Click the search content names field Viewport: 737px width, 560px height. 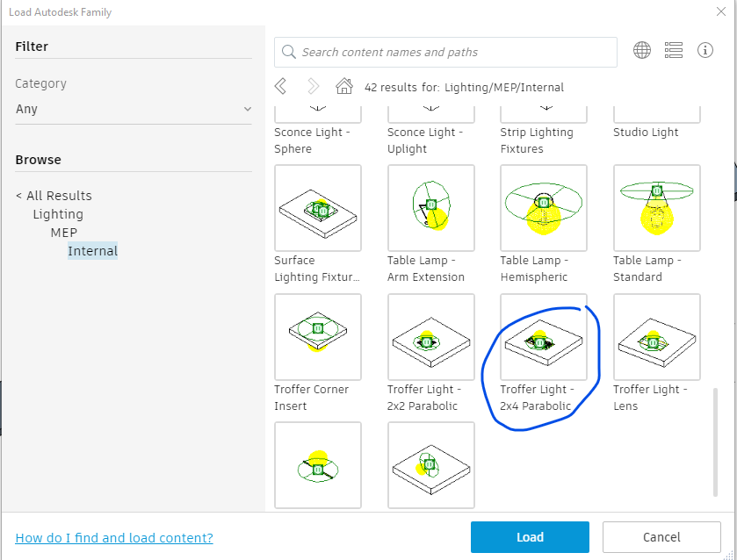pyautogui.click(x=445, y=52)
